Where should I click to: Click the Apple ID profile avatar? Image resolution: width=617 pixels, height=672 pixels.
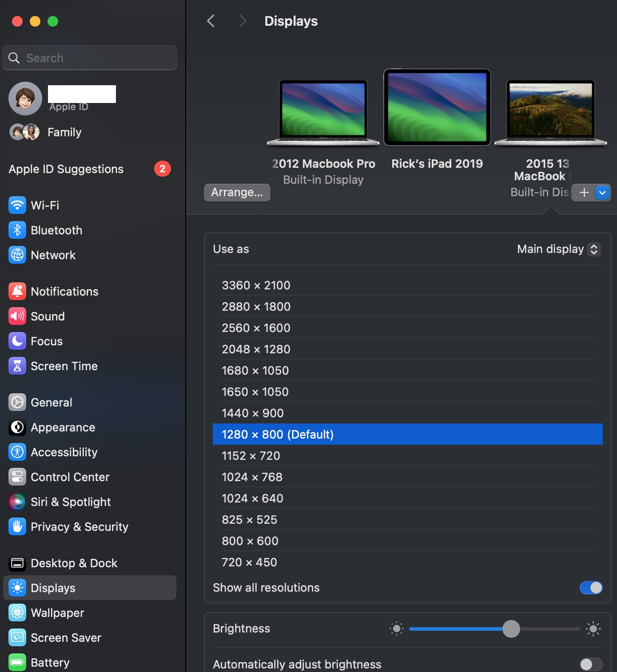point(25,99)
